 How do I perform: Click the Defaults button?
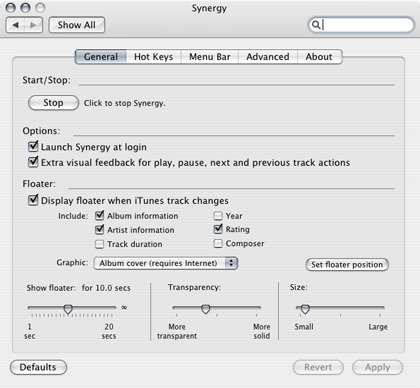[38, 367]
